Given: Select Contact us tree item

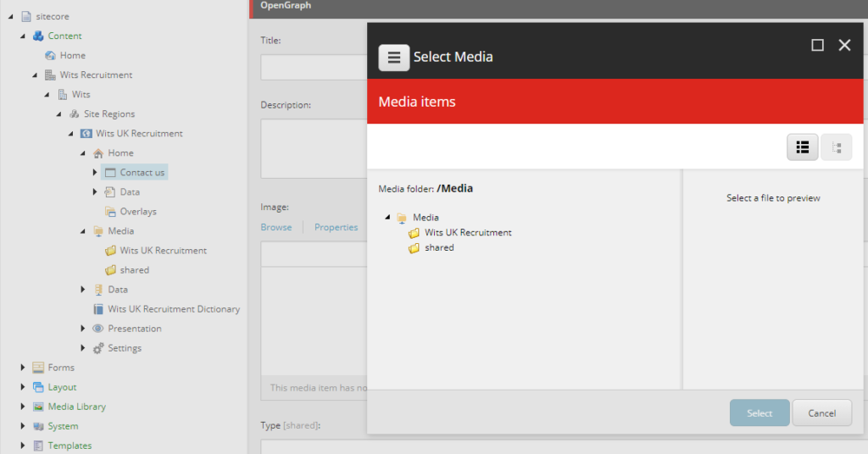Looking at the screenshot, I should point(142,173).
